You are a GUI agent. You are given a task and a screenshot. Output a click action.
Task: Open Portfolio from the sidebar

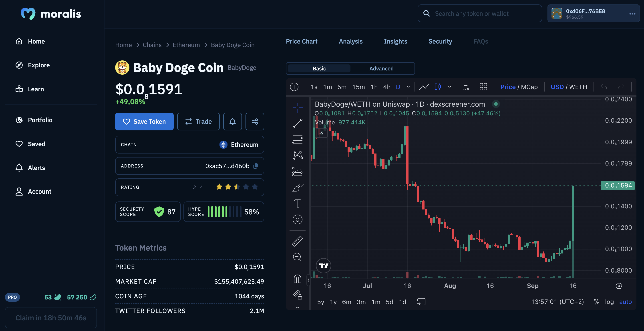34,120
